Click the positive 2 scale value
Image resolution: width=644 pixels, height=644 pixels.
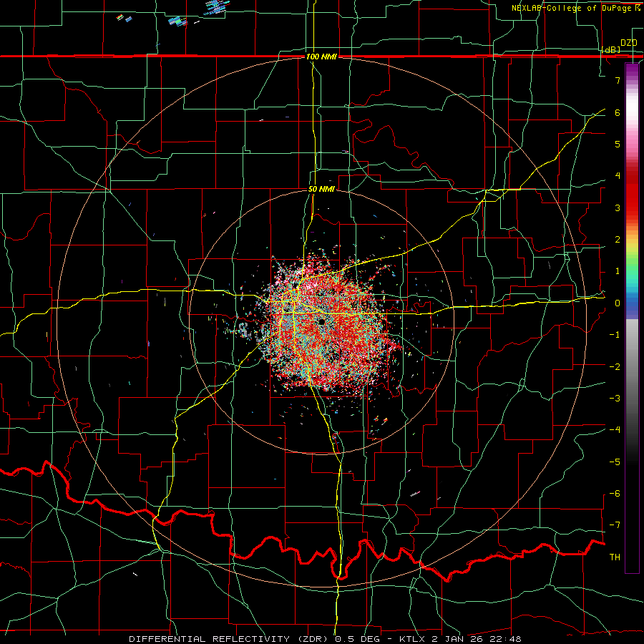click(x=618, y=240)
